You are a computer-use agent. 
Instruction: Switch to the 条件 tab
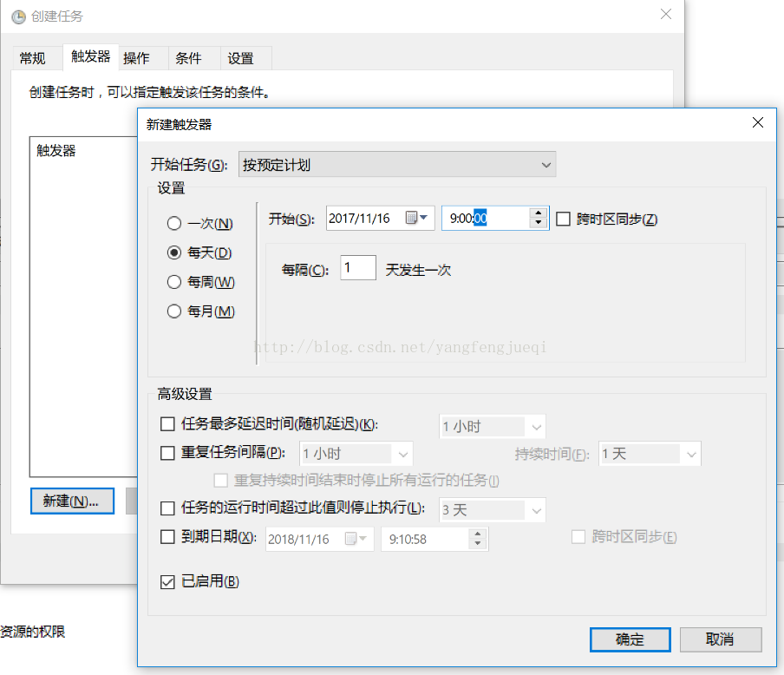point(189,57)
